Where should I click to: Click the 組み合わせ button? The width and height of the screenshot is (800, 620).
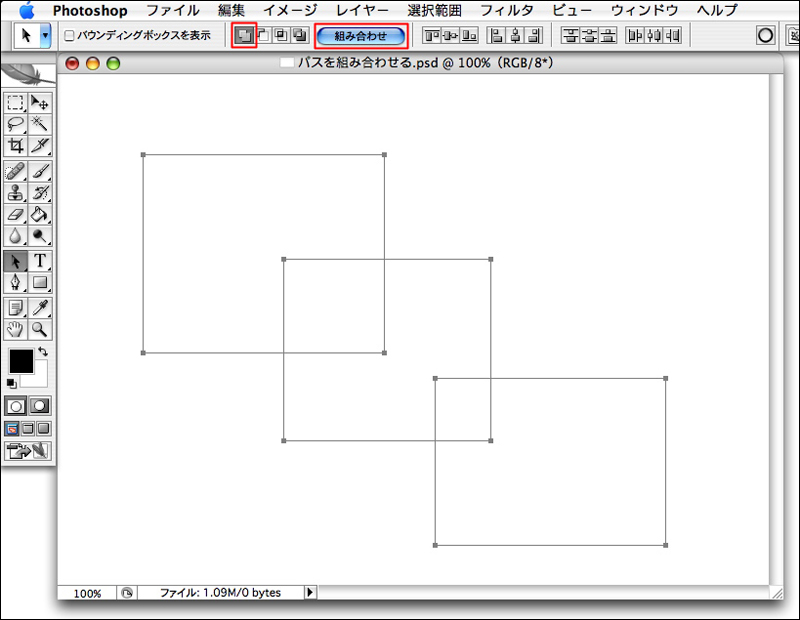click(x=360, y=36)
